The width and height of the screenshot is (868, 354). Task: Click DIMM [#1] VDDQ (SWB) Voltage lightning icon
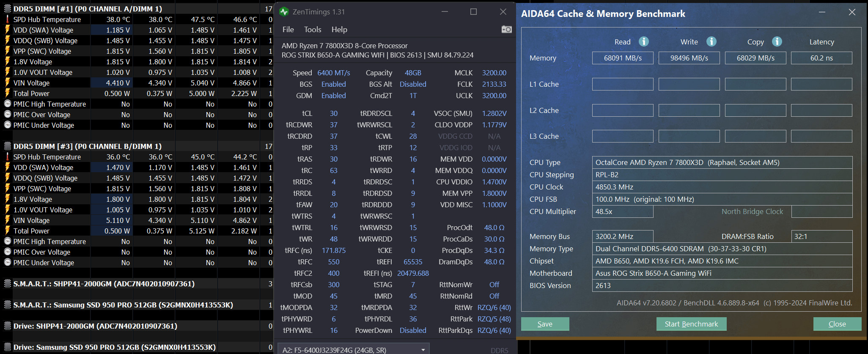(7, 41)
